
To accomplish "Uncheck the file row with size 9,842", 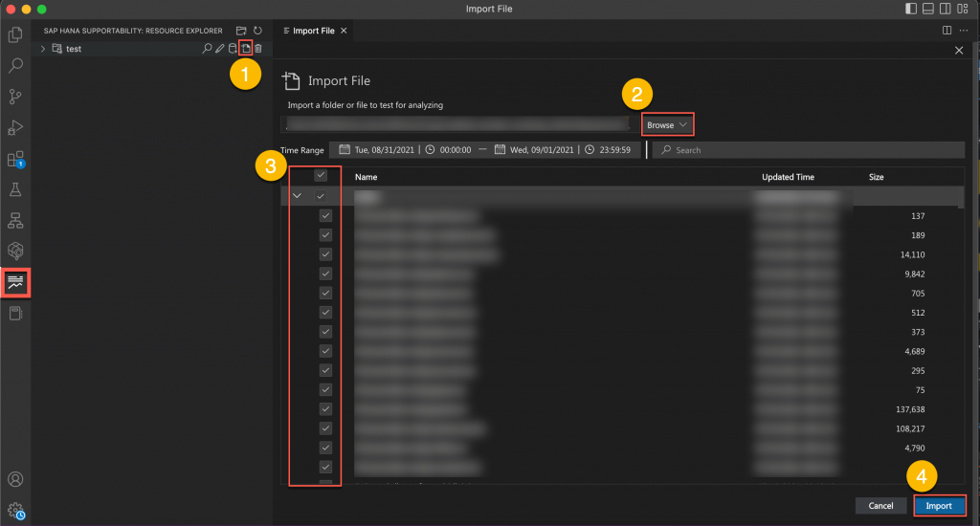I will (325, 274).
